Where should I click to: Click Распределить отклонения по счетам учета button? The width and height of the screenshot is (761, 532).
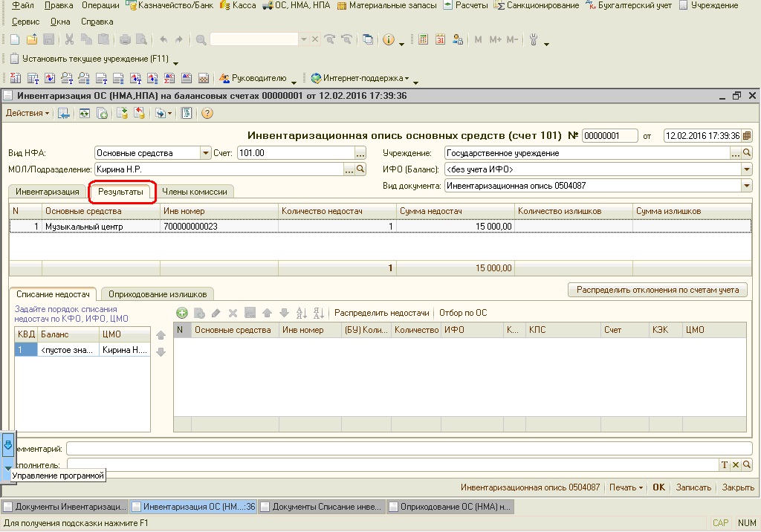[x=657, y=290]
